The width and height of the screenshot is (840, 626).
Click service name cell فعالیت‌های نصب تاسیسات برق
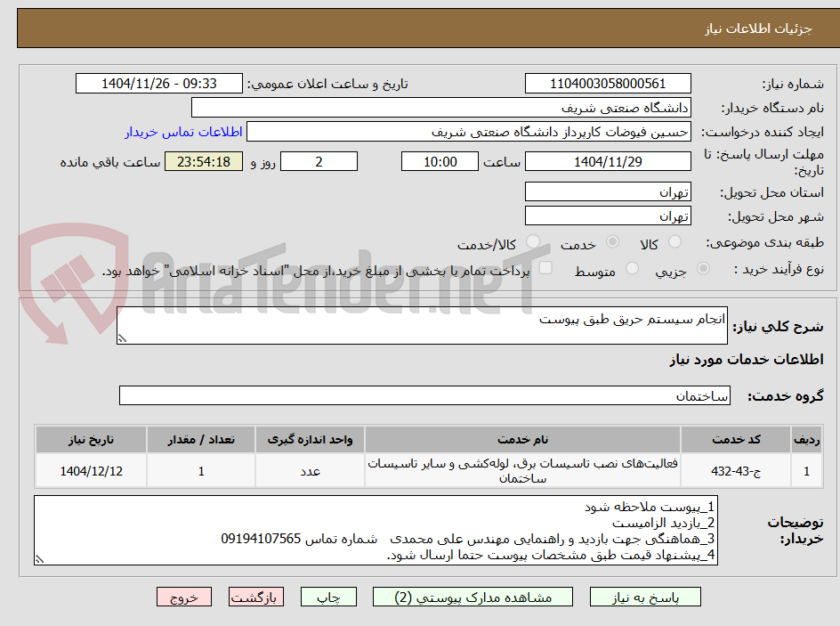(523, 471)
